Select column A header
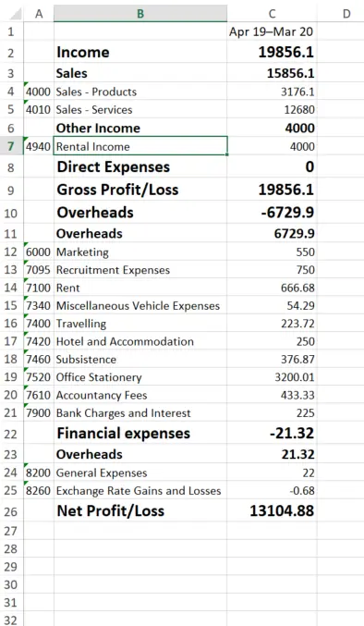Image resolution: width=364 pixels, height=626 pixels. click(39, 14)
